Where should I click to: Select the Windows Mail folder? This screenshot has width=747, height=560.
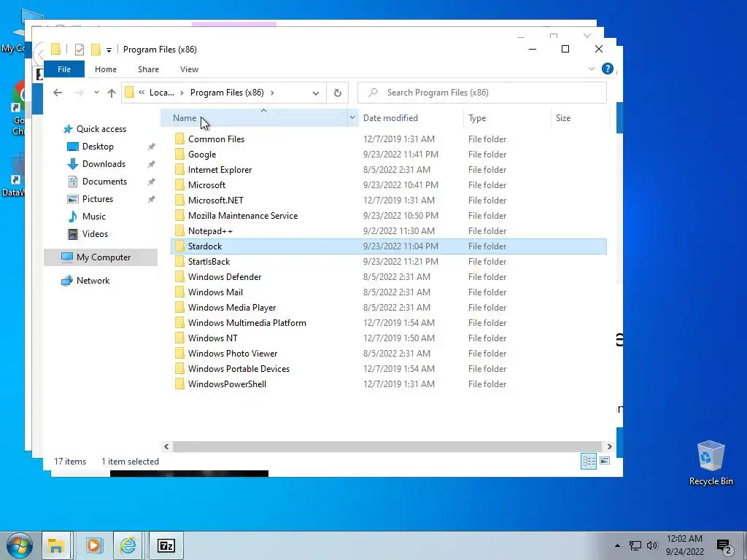coord(389,292)
